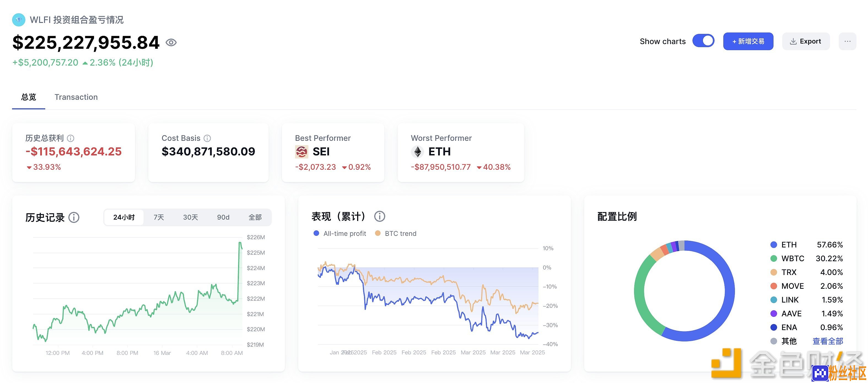The width and height of the screenshot is (868, 383).
Task: Click the 其他 gray legend dot
Action: [774, 342]
